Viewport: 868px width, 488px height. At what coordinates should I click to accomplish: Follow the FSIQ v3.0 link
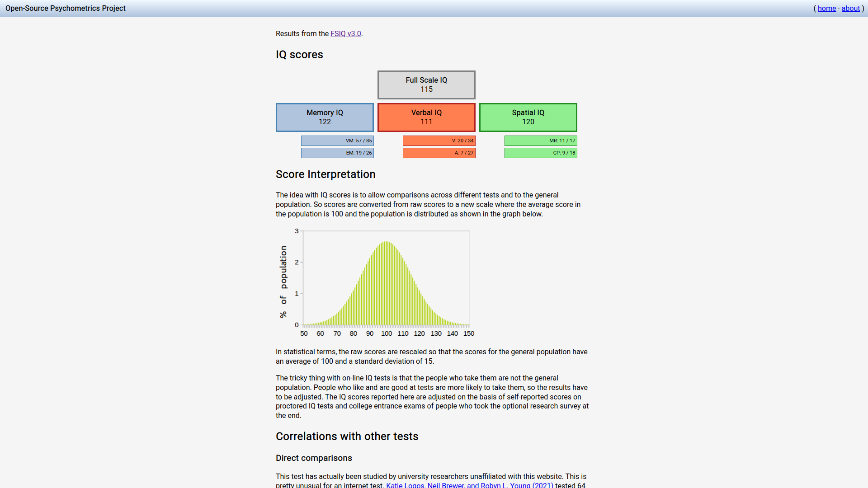(x=345, y=33)
